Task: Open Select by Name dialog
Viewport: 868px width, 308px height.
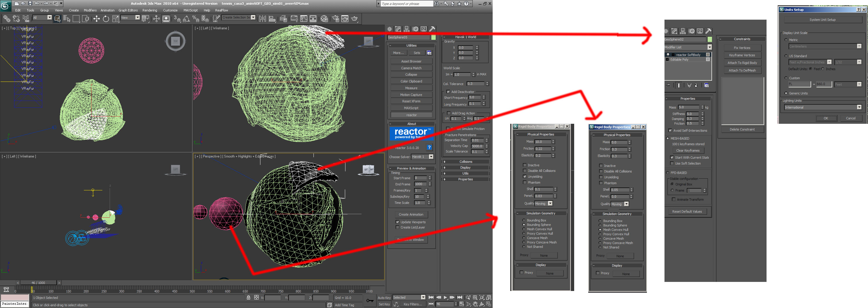Action: (67, 18)
